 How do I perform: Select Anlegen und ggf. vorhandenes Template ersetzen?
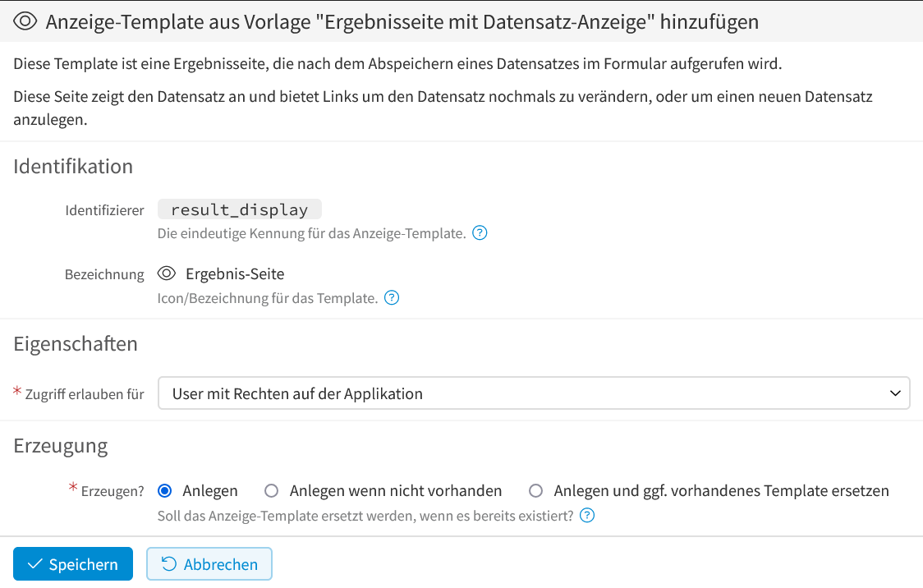[x=535, y=491]
